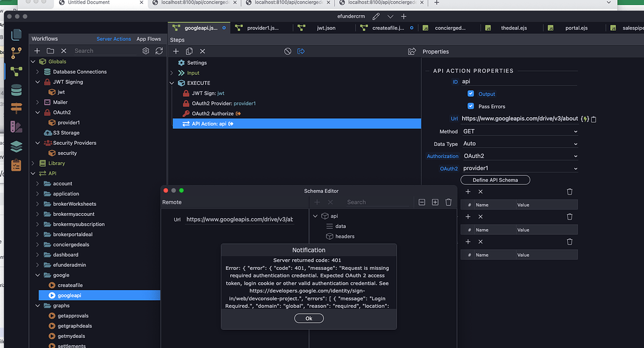Click duplicate step icon in Steps toolbar
Screen dimensions: 644x348
click(189, 51)
